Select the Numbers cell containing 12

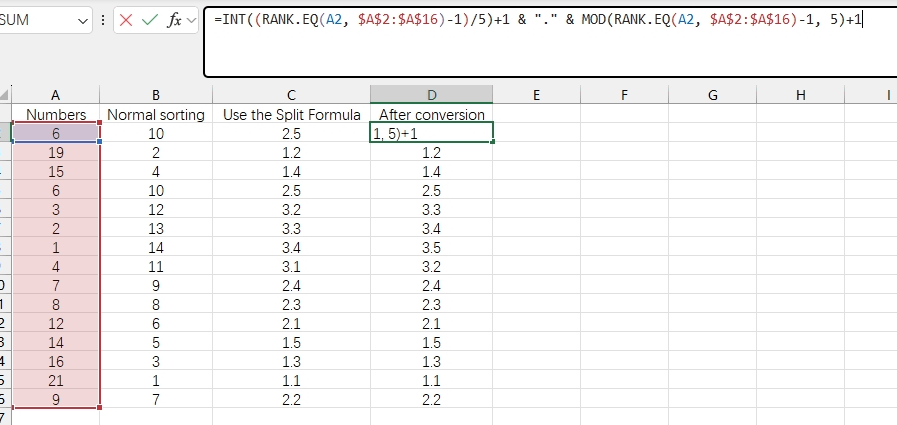[55, 324]
